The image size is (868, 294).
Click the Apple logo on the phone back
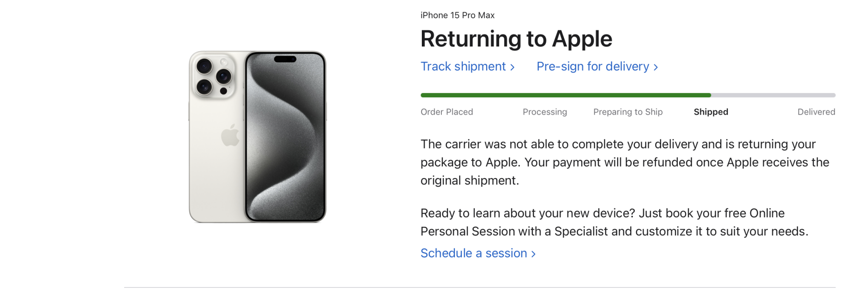tap(230, 135)
